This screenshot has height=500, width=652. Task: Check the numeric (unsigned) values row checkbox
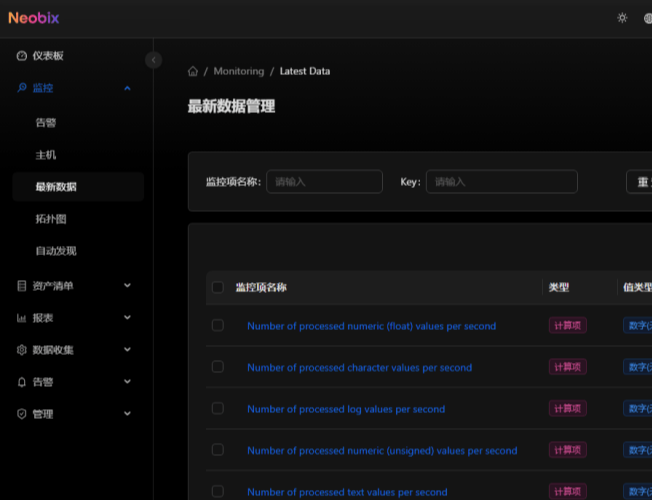(x=218, y=450)
